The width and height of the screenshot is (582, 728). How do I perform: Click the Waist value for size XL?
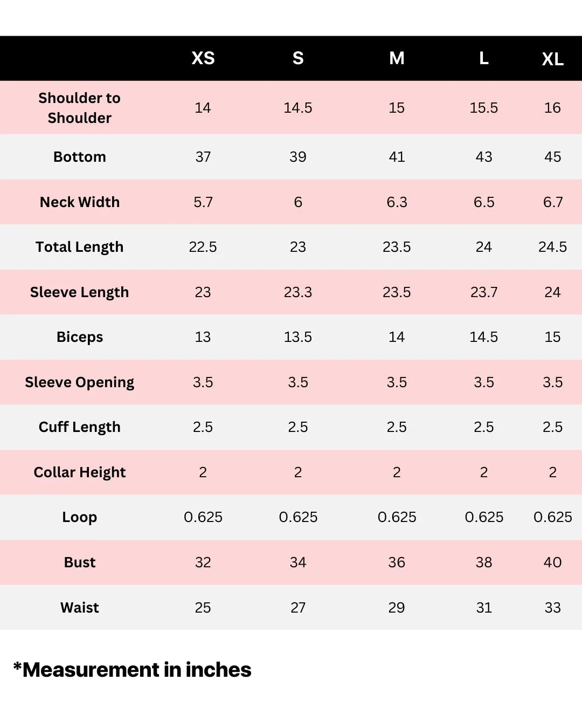click(x=552, y=608)
